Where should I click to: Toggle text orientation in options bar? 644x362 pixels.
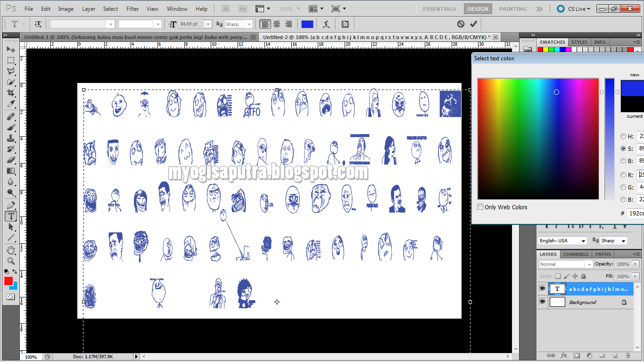[x=38, y=24]
